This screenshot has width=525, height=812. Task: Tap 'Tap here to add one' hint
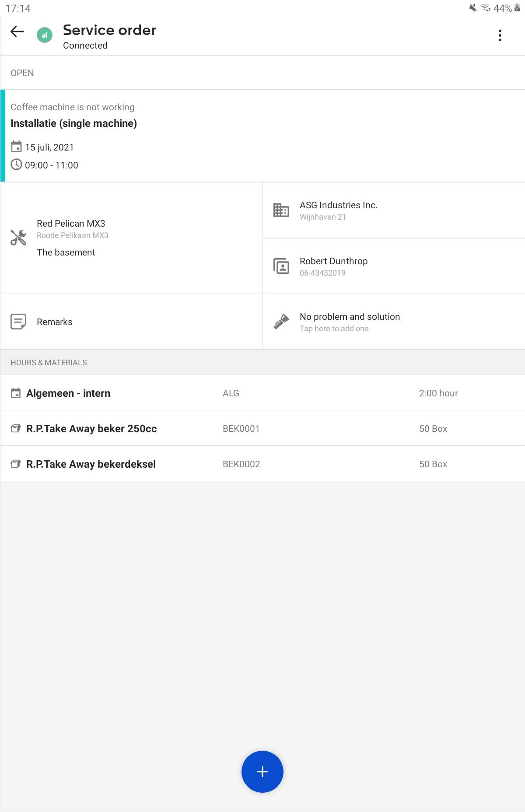334,329
